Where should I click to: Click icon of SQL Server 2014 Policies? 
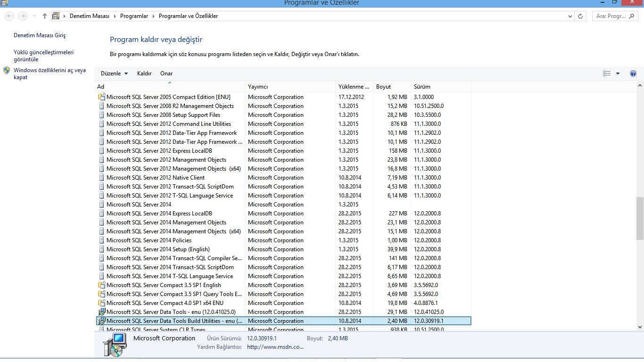pos(101,240)
